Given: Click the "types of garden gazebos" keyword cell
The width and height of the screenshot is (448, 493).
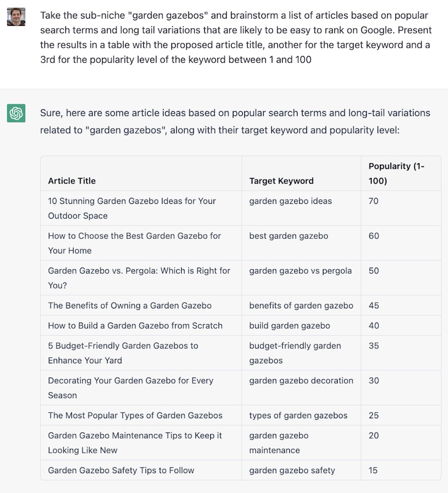Looking at the screenshot, I should pyautogui.click(x=298, y=416).
